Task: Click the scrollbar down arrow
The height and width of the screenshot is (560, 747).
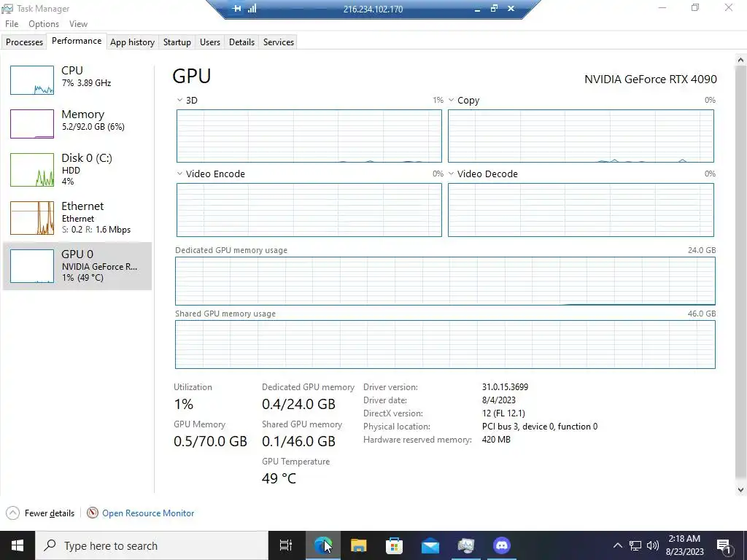Action: click(740, 489)
